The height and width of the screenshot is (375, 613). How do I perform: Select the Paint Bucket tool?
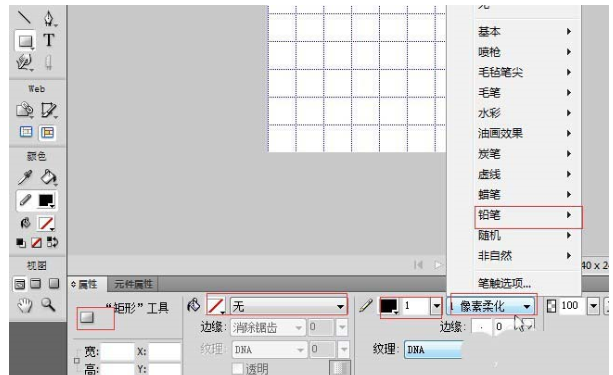coord(48,178)
